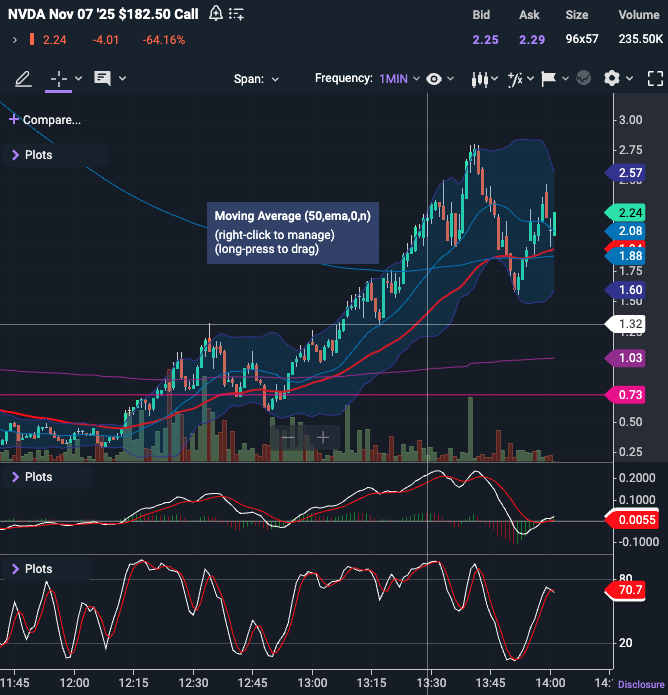Click the alert bell icon

(217, 13)
